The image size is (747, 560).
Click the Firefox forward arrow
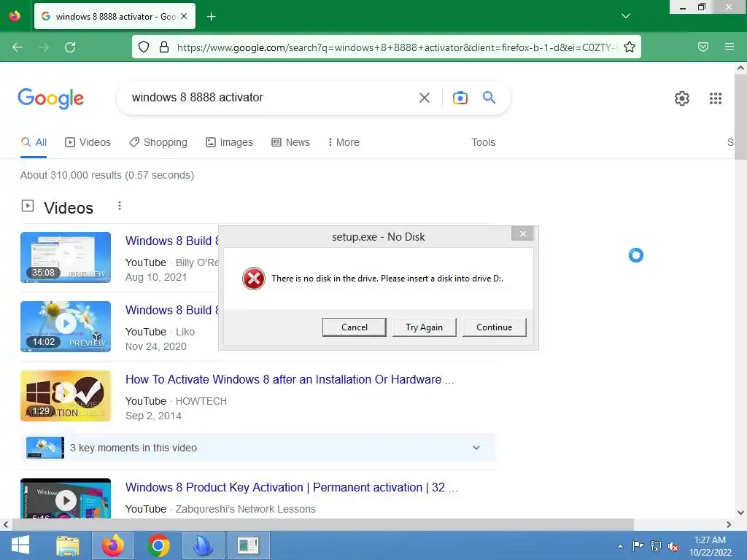click(x=44, y=47)
